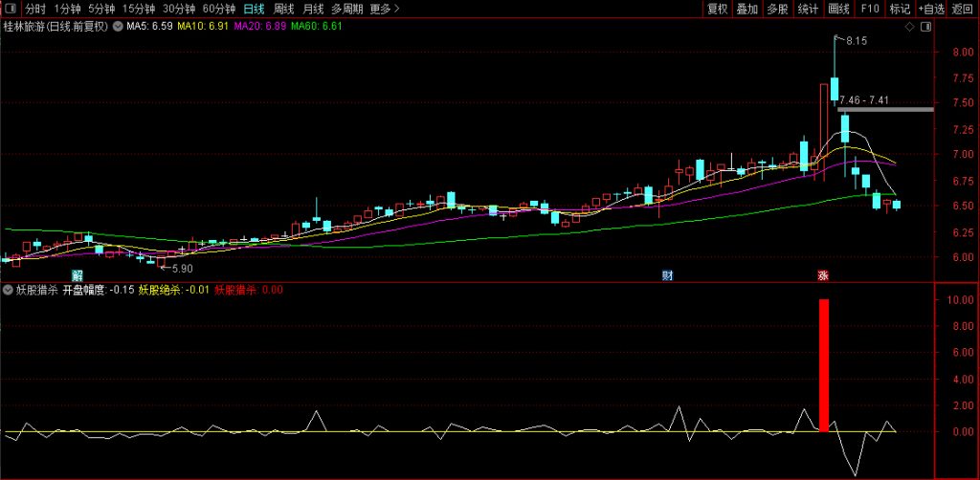Select the 周线 weekly chart tab

[x=284, y=9]
